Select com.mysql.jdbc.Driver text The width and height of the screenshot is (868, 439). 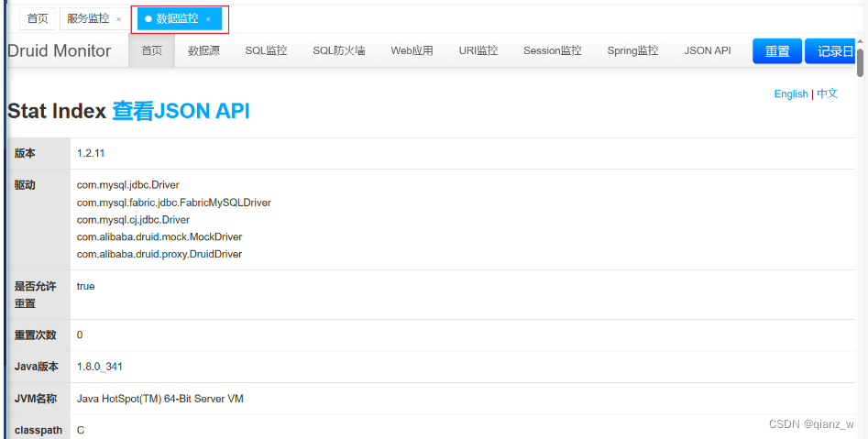pos(128,185)
